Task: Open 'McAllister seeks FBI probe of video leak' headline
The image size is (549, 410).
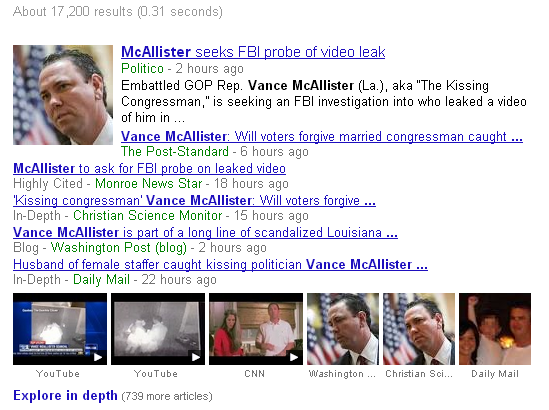Action: (x=253, y=52)
